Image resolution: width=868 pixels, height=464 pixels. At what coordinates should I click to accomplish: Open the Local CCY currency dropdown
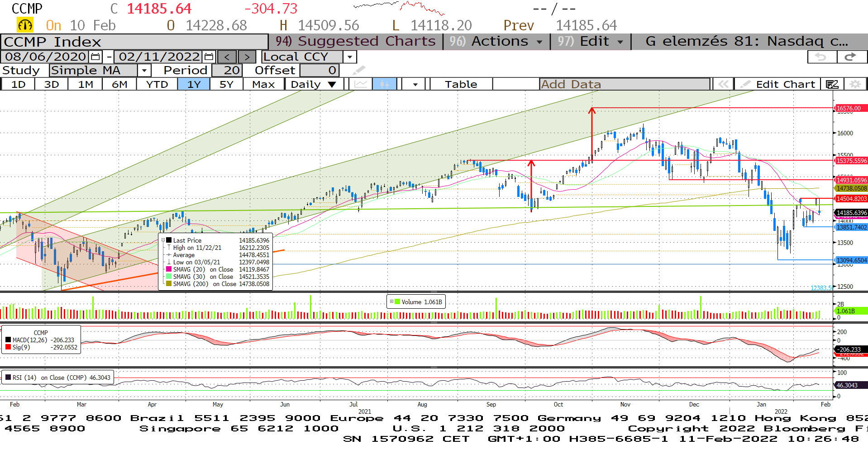click(x=349, y=57)
